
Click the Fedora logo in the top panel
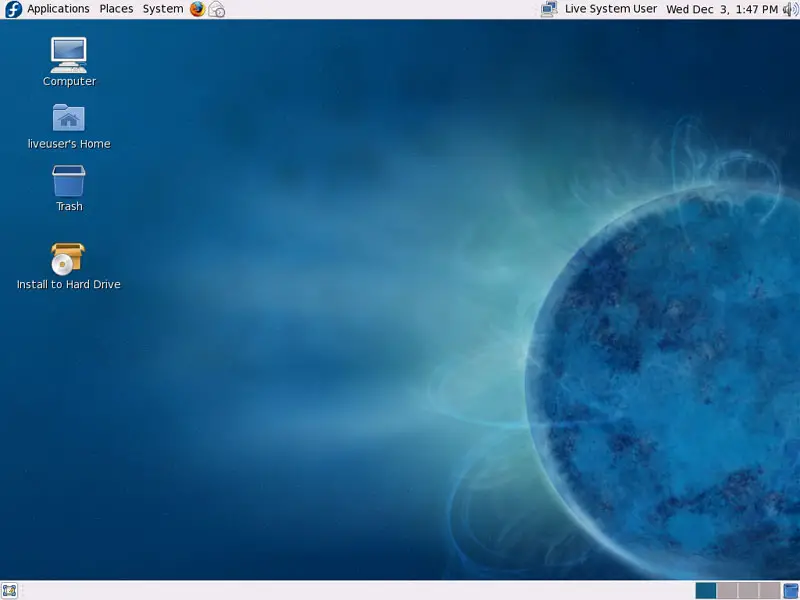click(x=13, y=9)
